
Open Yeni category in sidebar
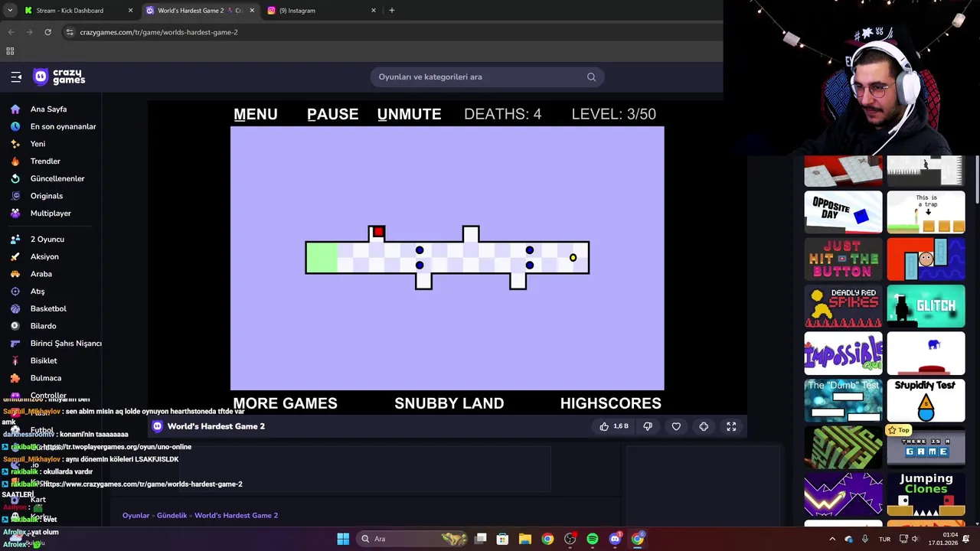pyautogui.click(x=38, y=144)
